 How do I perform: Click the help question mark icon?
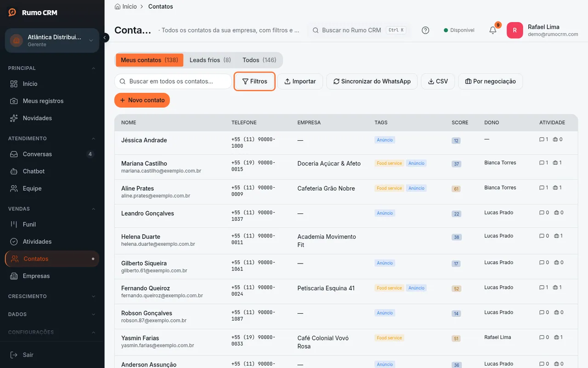(x=425, y=30)
